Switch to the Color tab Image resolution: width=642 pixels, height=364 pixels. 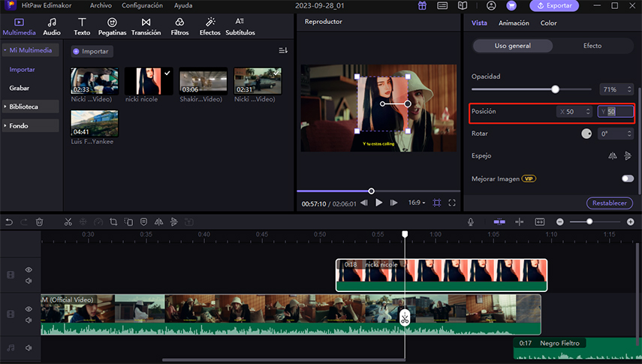[x=548, y=23]
